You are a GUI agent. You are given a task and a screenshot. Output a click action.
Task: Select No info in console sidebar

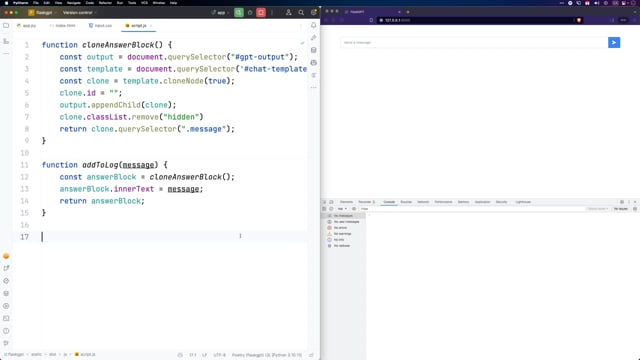click(339, 240)
